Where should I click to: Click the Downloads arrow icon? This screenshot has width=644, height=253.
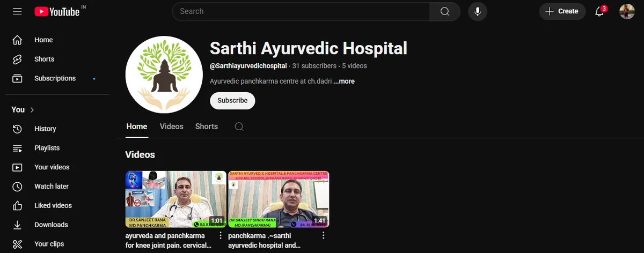coord(17,225)
